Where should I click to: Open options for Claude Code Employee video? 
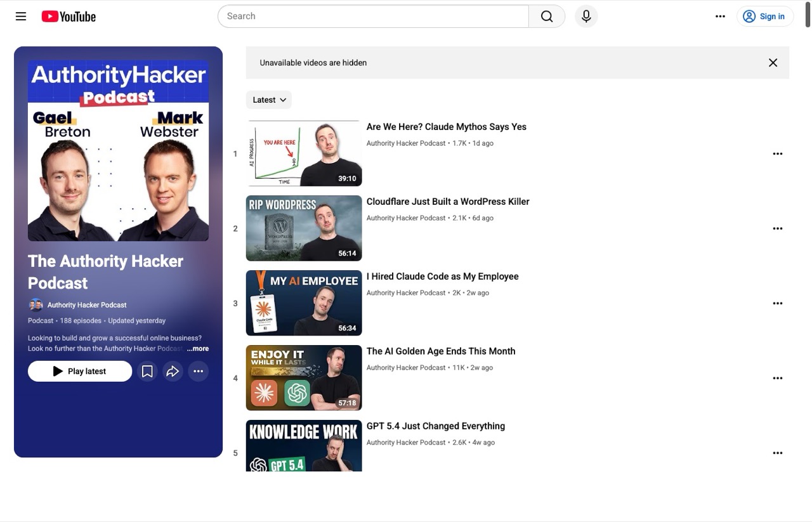(778, 303)
